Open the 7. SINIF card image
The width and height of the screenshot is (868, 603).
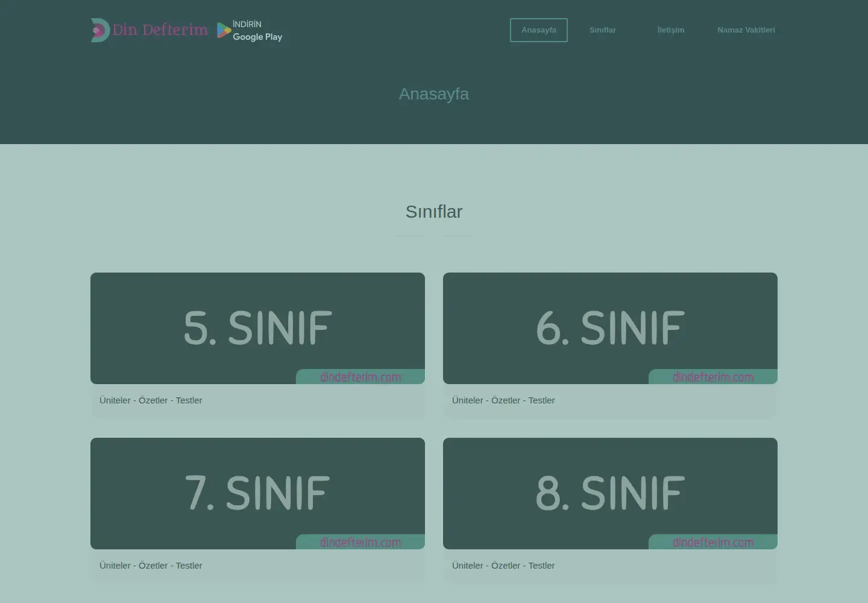coord(257,493)
